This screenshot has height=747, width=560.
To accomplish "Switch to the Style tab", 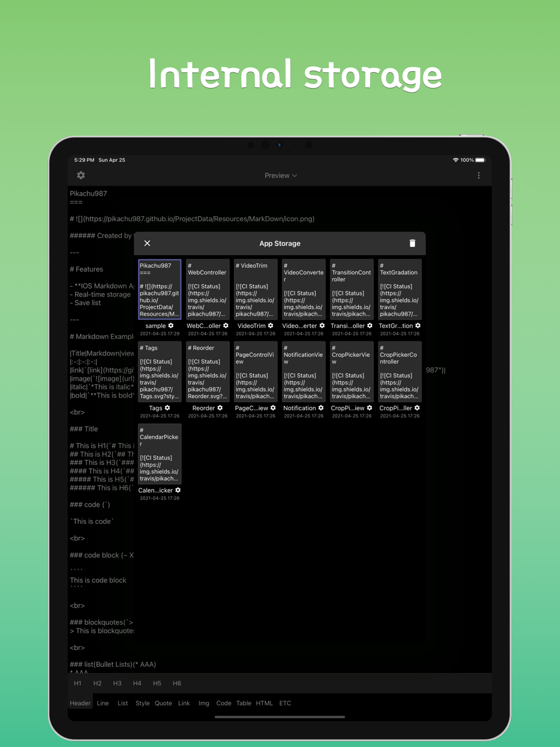I will point(143,703).
